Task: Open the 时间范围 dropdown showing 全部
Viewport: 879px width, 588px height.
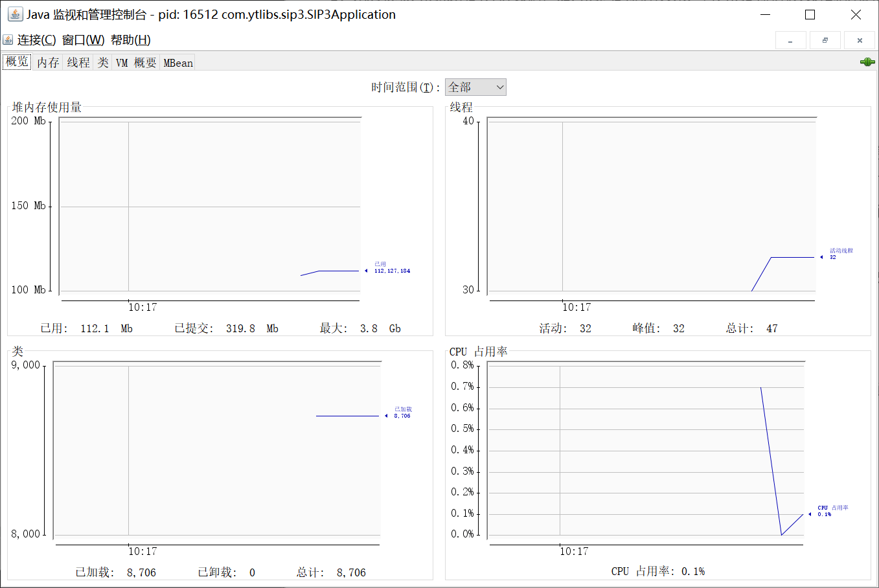Action: pyautogui.click(x=475, y=87)
